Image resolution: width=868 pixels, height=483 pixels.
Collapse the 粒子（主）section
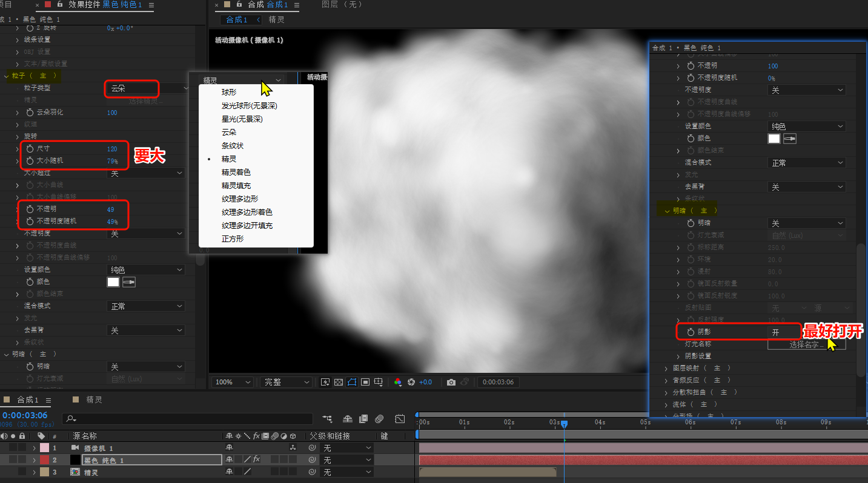[x=7, y=76]
